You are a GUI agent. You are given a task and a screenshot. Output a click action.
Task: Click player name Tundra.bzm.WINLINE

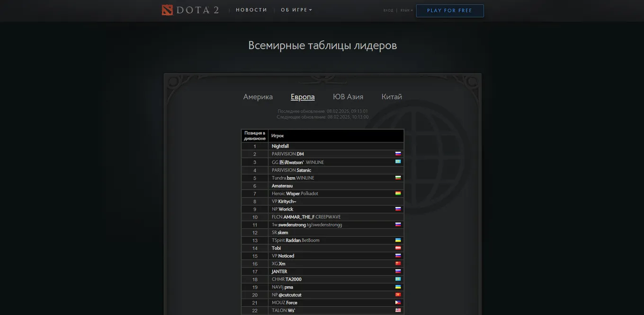[x=293, y=178]
